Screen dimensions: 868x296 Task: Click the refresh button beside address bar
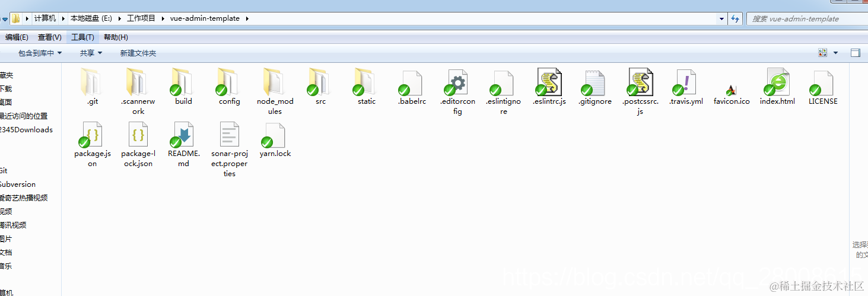(736, 18)
